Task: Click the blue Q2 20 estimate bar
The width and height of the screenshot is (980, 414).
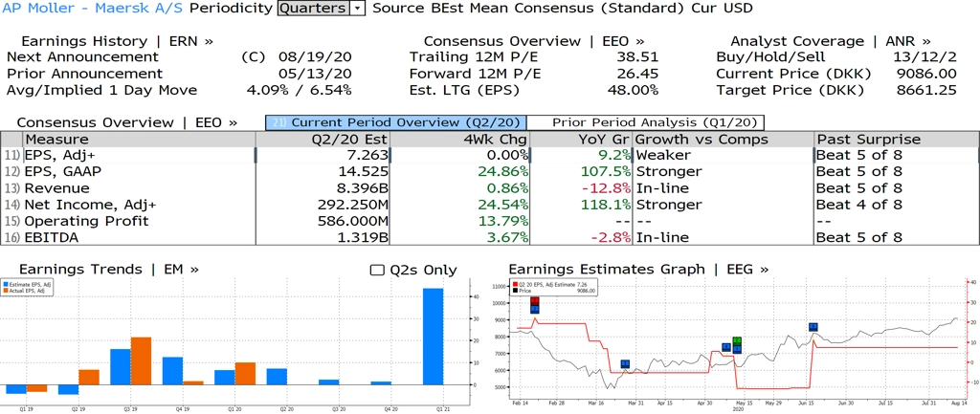Action: coord(277,377)
